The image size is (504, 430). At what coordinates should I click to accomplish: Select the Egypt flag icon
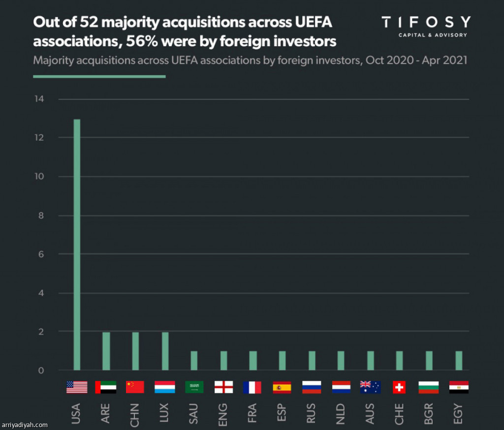459,387
